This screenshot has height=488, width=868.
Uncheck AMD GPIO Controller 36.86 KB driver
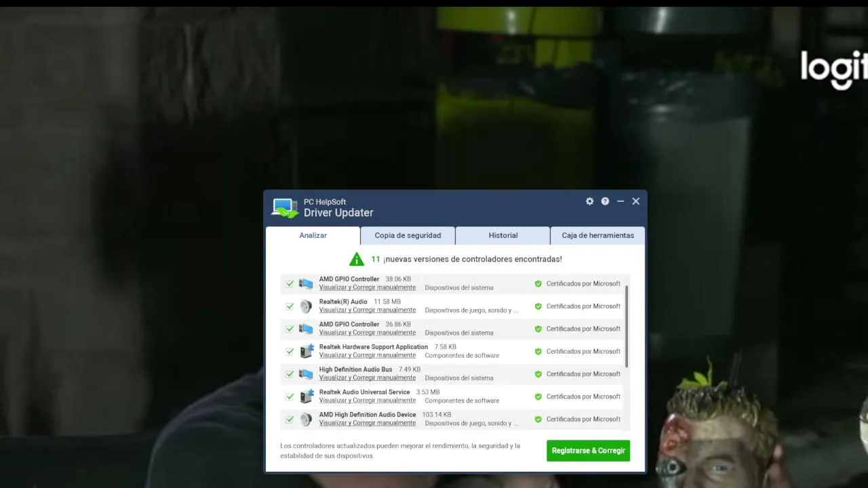pos(290,329)
